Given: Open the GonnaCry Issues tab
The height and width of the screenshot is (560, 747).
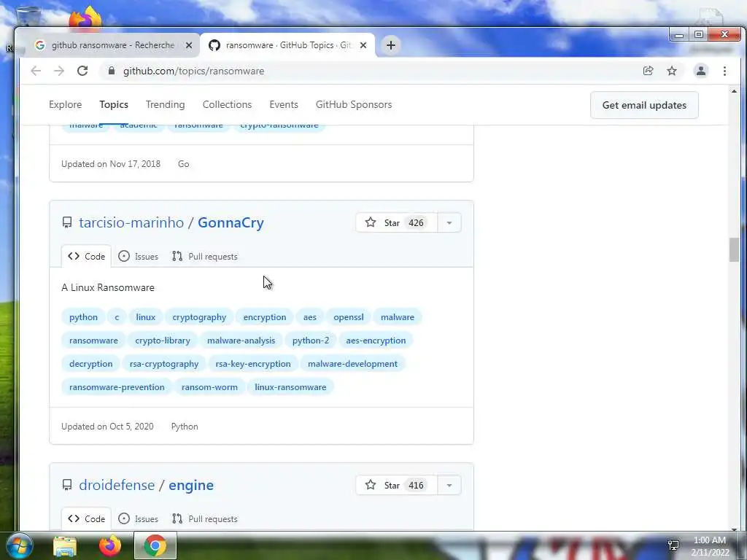Looking at the screenshot, I should 138,256.
